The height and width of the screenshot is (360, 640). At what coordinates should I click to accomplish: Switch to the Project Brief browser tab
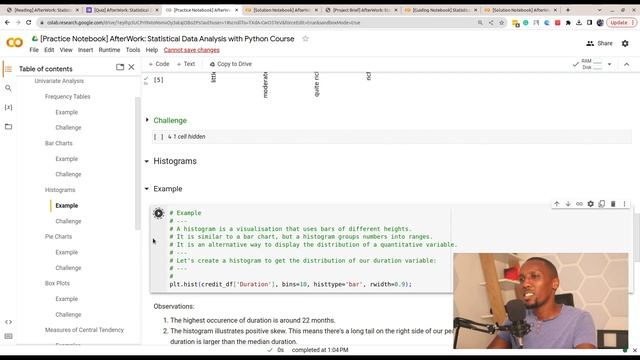tap(361, 10)
